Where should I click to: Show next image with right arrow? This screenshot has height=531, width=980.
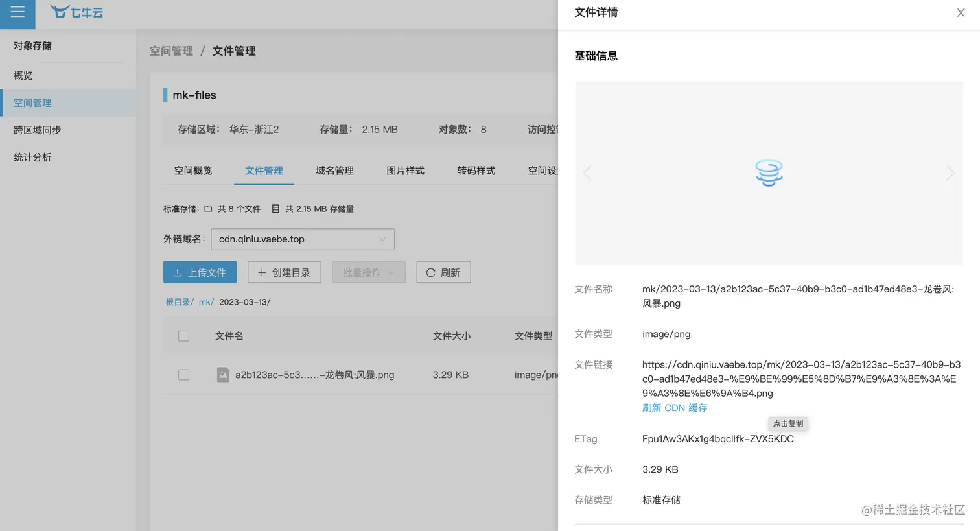pyautogui.click(x=950, y=173)
